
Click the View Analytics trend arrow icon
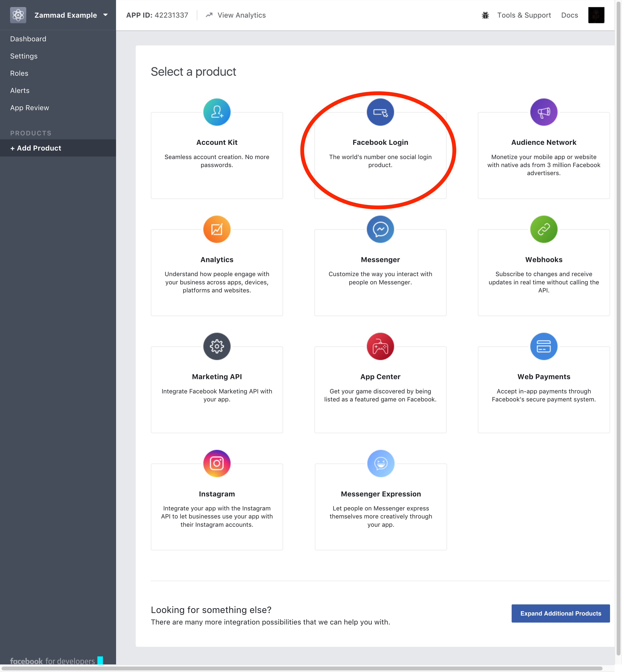point(209,15)
